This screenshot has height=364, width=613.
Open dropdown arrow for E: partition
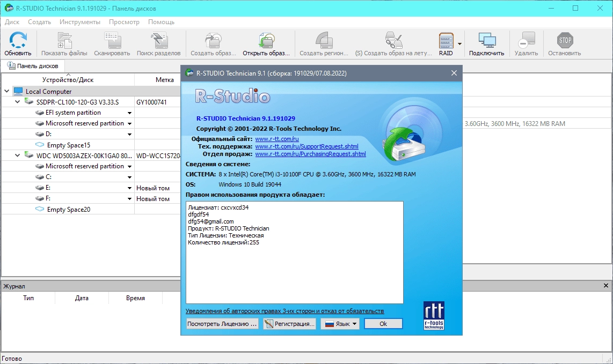129,188
